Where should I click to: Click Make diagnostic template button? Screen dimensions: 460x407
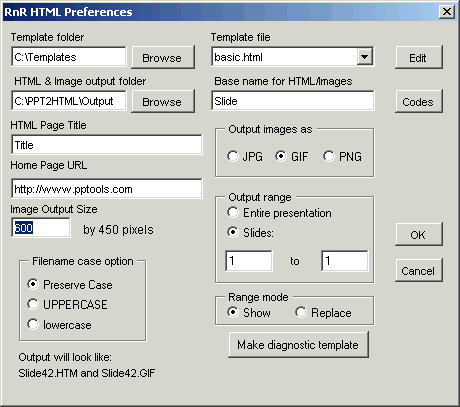pos(299,345)
